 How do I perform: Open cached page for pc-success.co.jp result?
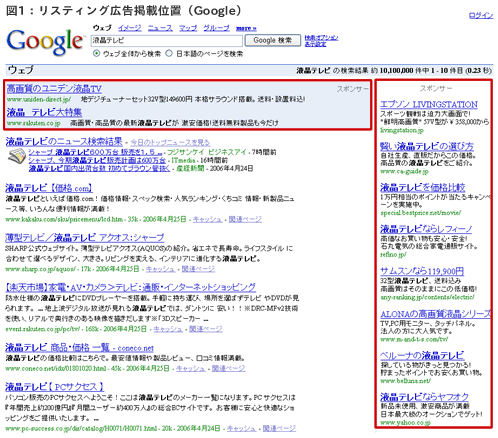click(x=241, y=428)
